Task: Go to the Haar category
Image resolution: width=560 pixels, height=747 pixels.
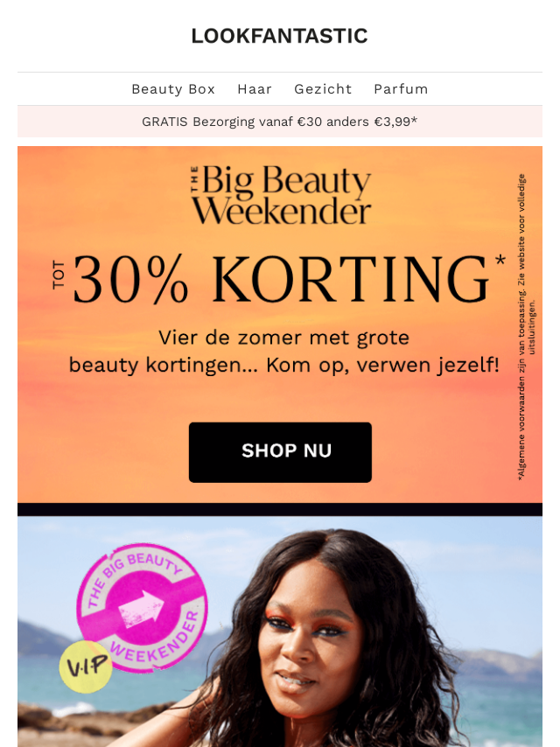Action: [x=255, y=89]
